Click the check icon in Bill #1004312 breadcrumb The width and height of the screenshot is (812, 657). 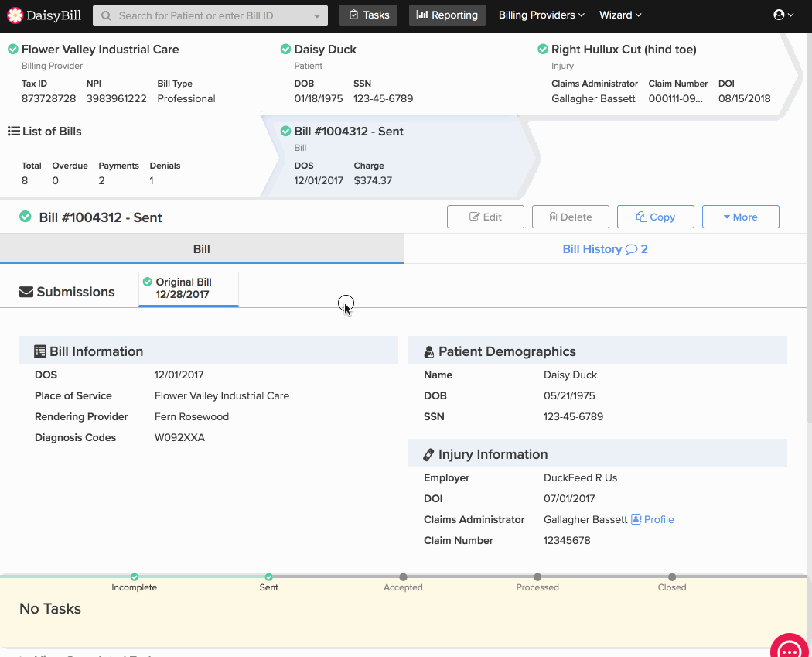point(285,131)
